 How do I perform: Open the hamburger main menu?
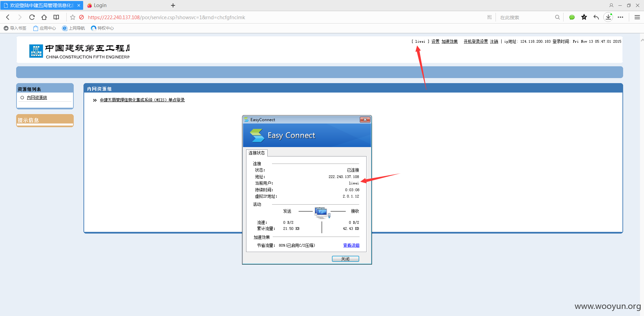(x=637, y=17)
